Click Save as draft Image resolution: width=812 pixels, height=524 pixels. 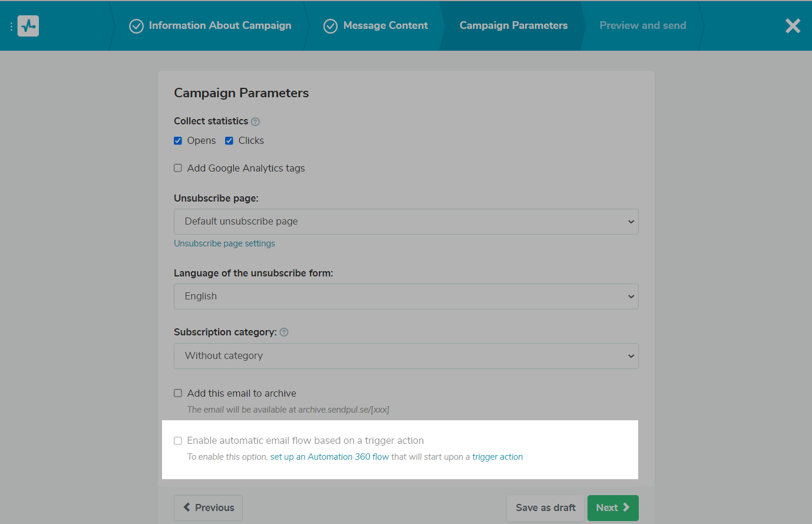click(x=545, y=507)
